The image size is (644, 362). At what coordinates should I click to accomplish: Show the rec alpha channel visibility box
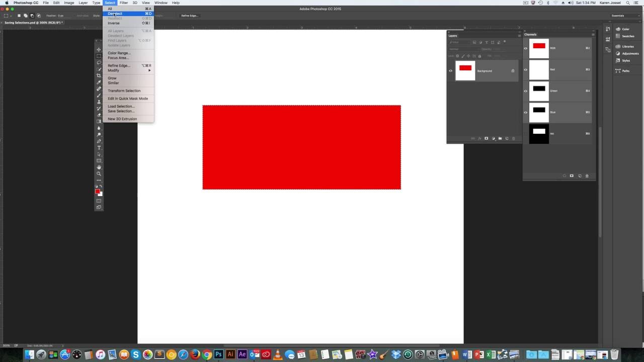coord(526,134)
